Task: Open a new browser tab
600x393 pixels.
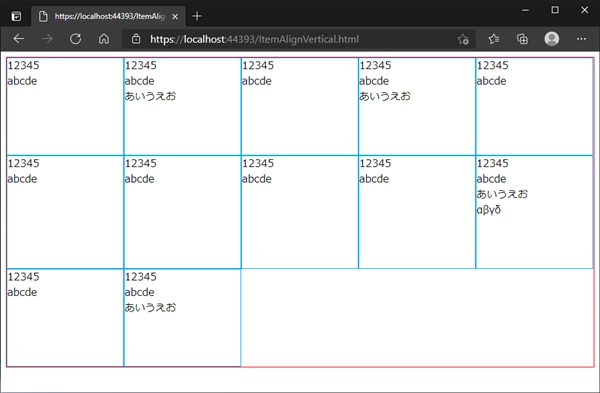Action: pos(197,16)
